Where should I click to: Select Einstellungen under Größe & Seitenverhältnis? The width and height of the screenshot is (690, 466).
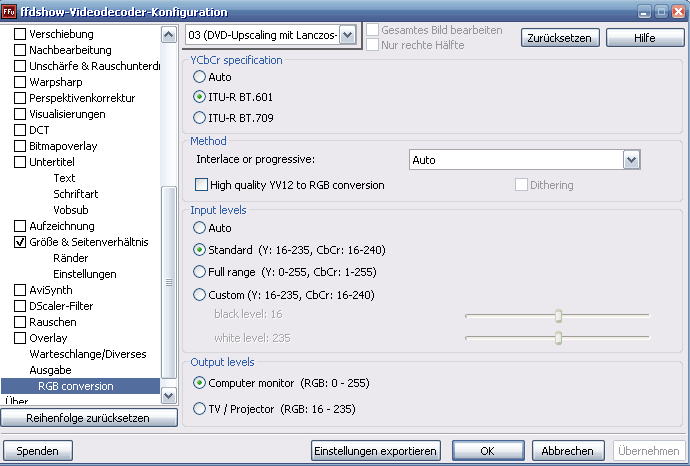pyautogui.click(x=85, y=274)
